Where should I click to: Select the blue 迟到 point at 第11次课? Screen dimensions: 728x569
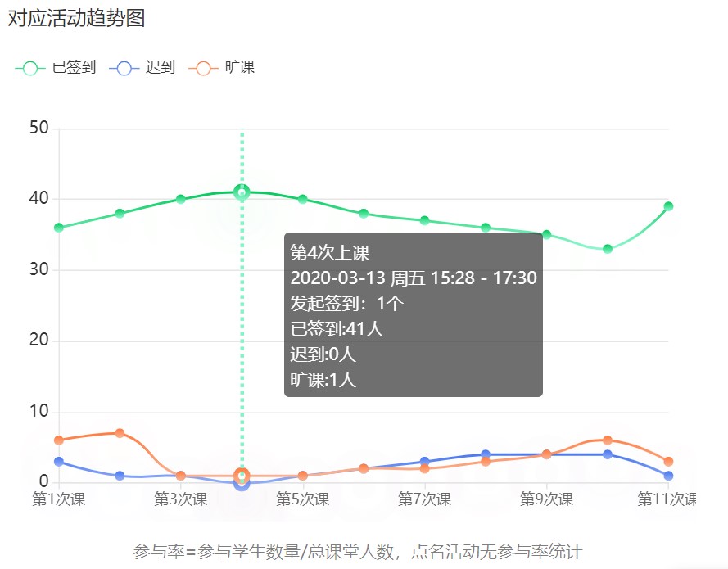click(x=668, y=476)
